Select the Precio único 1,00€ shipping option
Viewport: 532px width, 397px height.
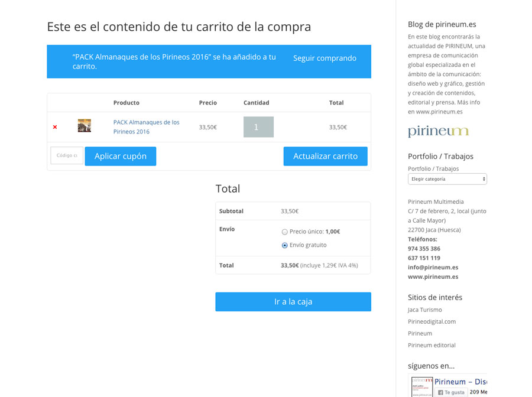(x=285, y=232)
